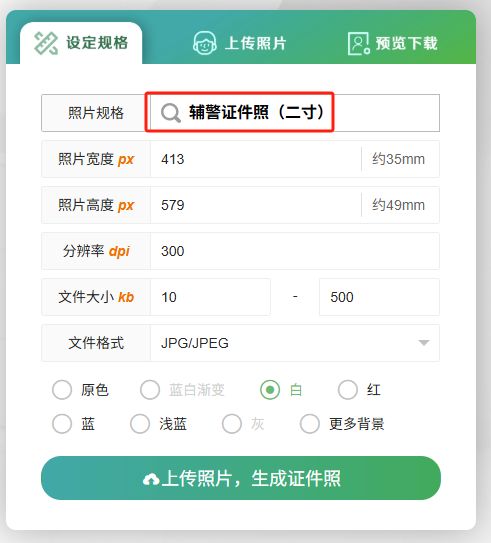Choose the 红 background radio option
The height and width of the screenshot is (543, 491).
348,390
